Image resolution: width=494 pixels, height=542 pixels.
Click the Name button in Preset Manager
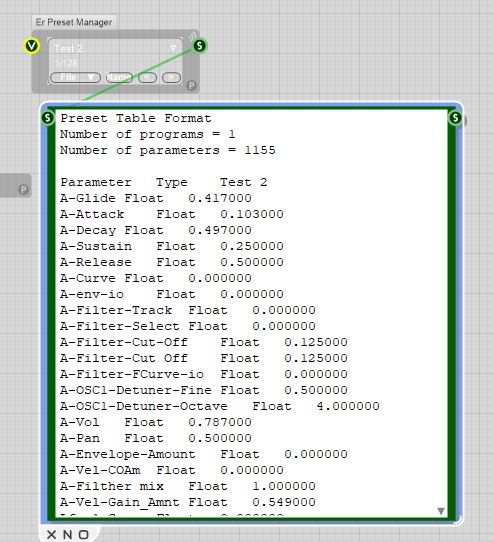[119, 77]
